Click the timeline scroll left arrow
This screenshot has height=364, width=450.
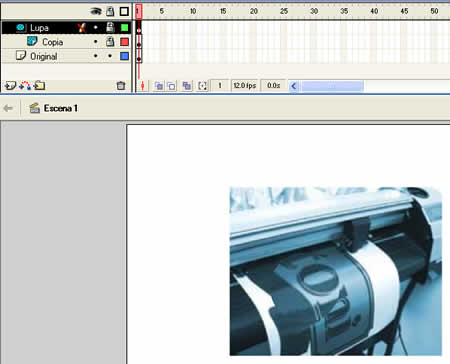click(293, 86)
